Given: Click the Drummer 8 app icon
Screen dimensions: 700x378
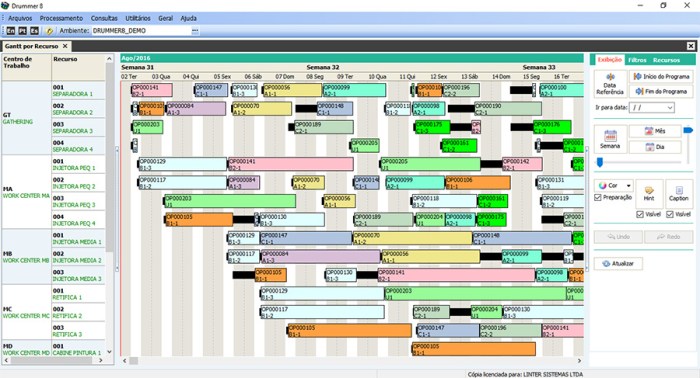Looking at the screenshot, I should (5, 5).
